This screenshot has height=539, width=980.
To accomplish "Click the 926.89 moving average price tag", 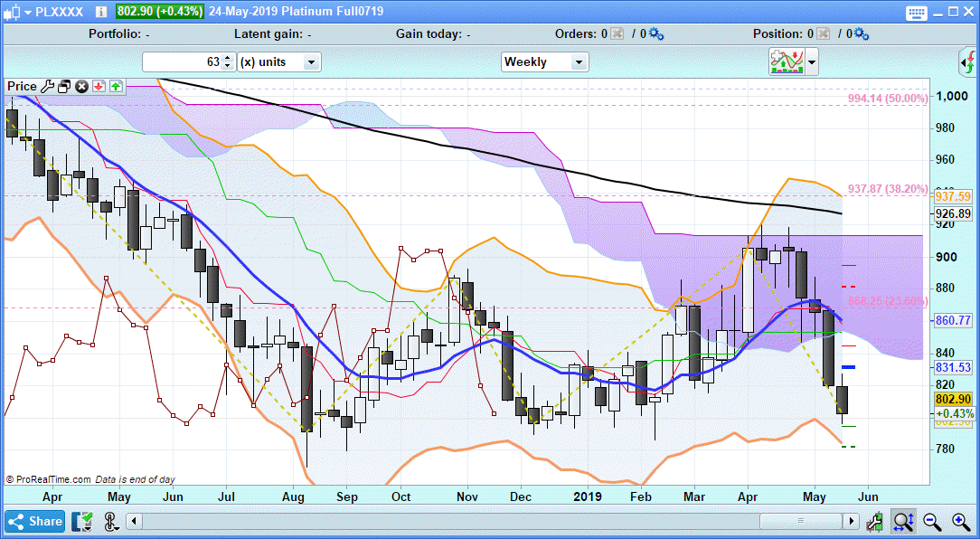I will 954,213.
